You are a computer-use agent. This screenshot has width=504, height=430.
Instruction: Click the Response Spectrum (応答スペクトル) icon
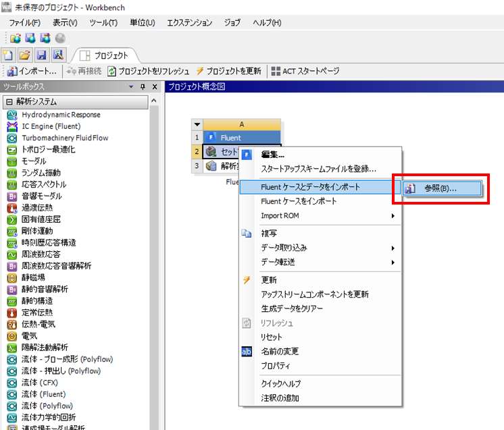pos(12,185)
